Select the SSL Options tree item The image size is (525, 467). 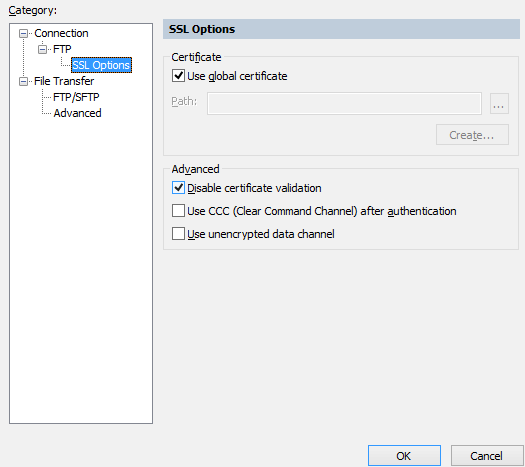(101, 65)
